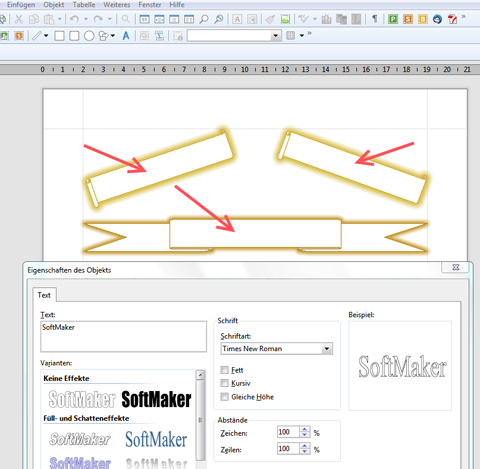
Task: Click the Cut scissors icon
Action: click(19, 19)
